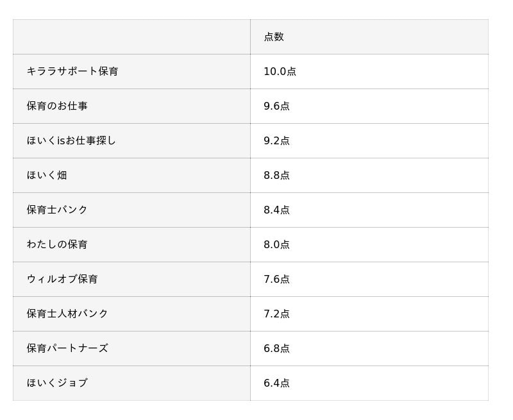The height and width of the screenshot is (420, 513).
Task: Click the 9.2点 score cell
Action: click(276, 141)
